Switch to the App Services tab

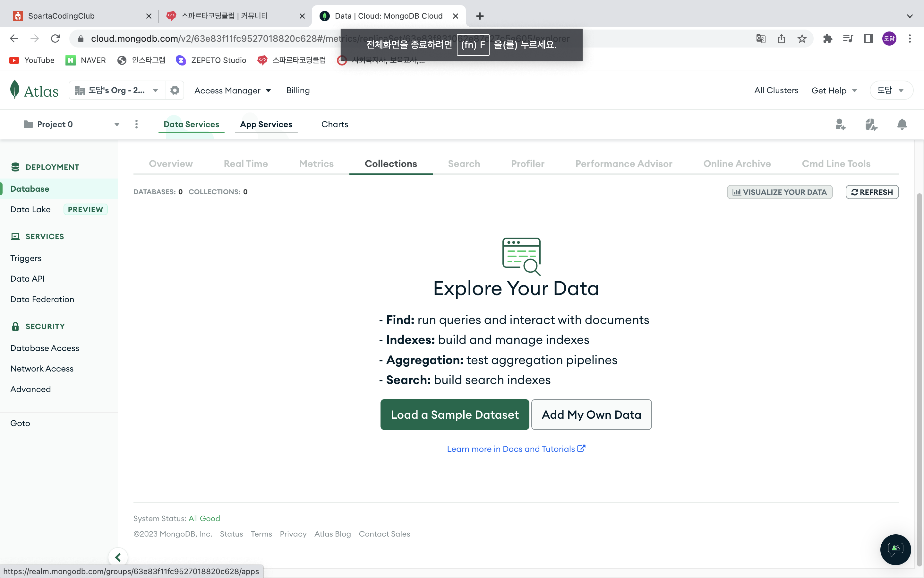tap(266, 124)
